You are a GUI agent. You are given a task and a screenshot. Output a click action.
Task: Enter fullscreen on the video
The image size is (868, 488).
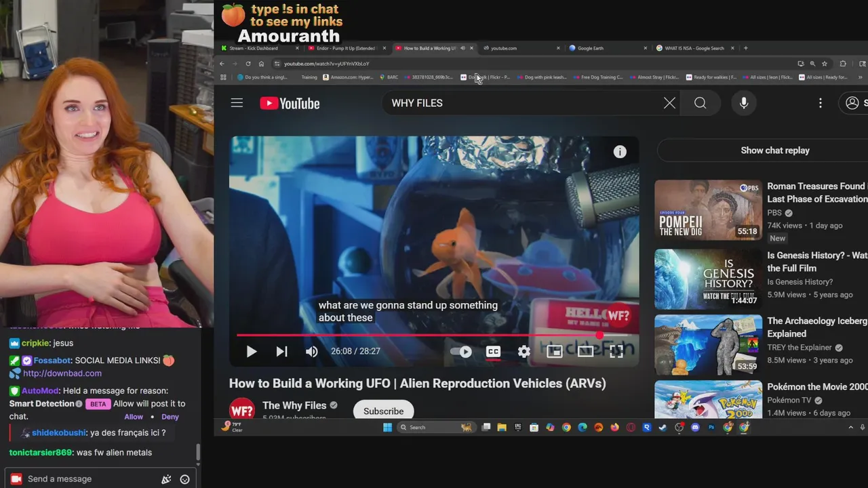coord(616,351)
